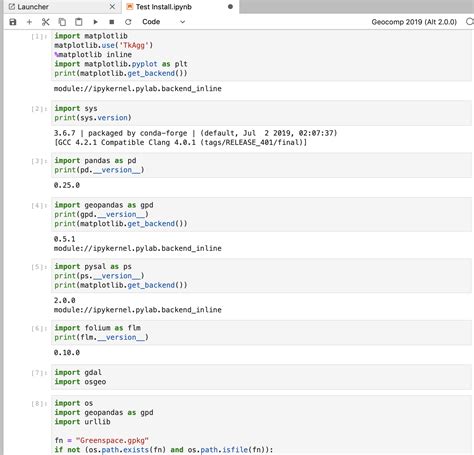The image size is (474, 455).
Task: Click cell prompt number [8]
Action: pos(39,403)
